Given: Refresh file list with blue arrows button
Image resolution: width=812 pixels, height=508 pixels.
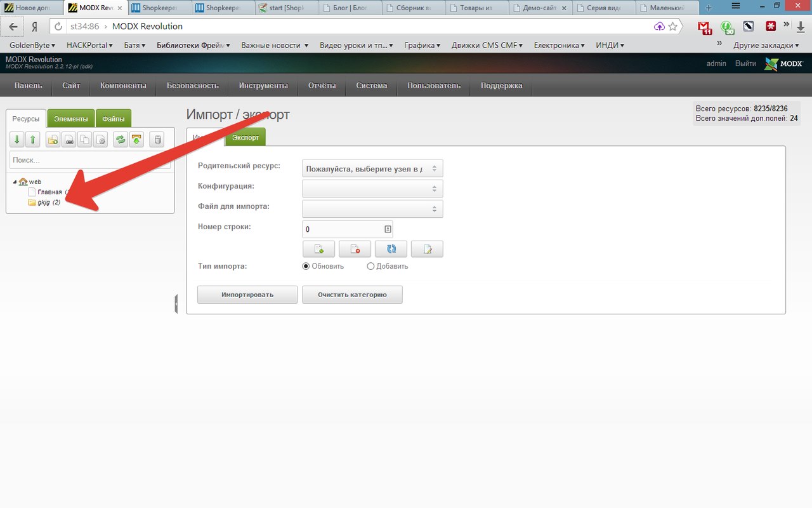Looking at the screenshot, I should 391,249.
